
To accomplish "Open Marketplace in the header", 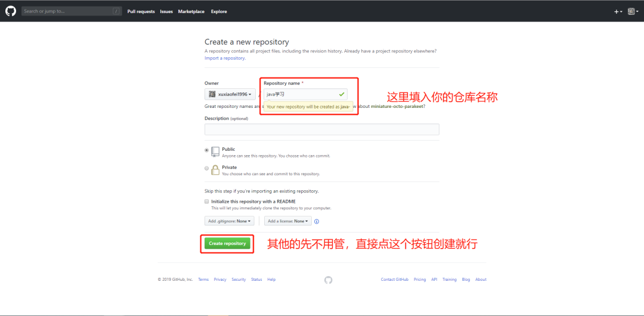I will 191,11.
